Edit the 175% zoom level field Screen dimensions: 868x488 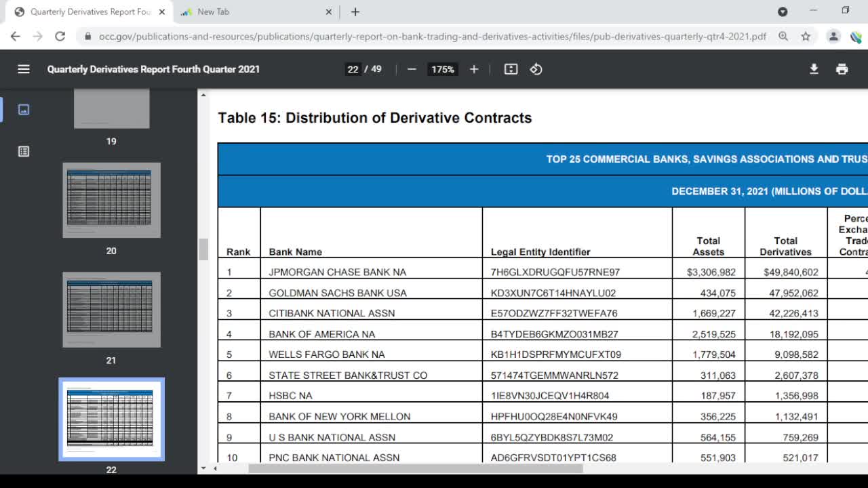point(443,69)
